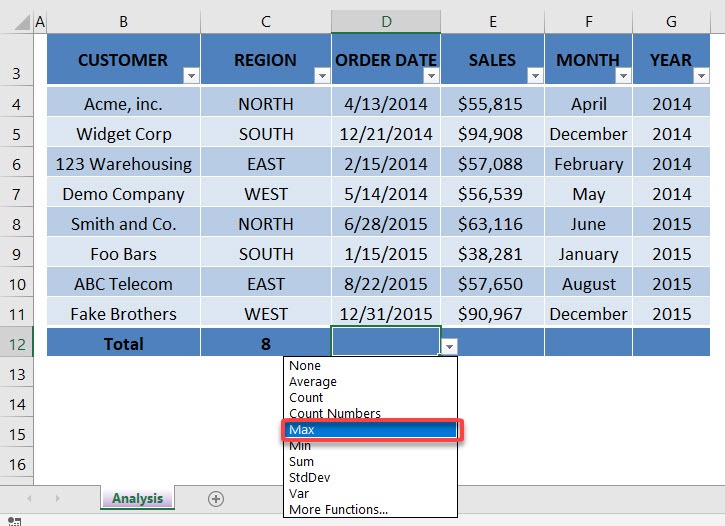Click the 123 Warehousing cell
This screenshot has height=526, width=725.
pos(123,164)
